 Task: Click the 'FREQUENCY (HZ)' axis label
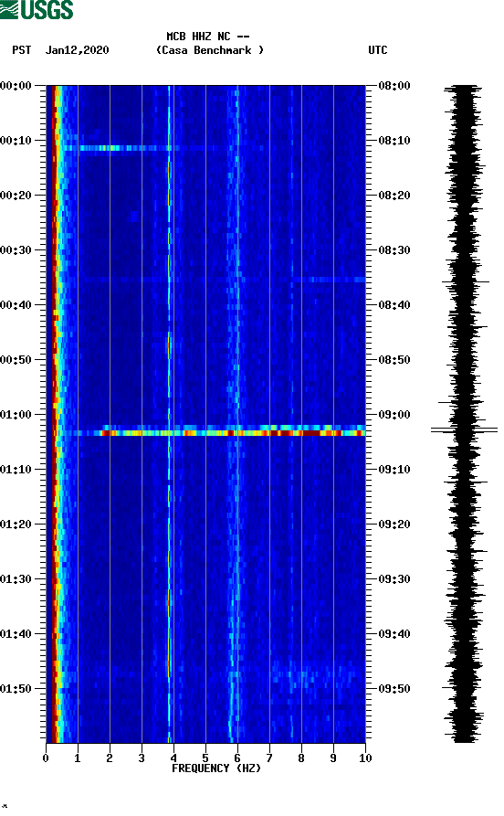[x=216, y=768]
